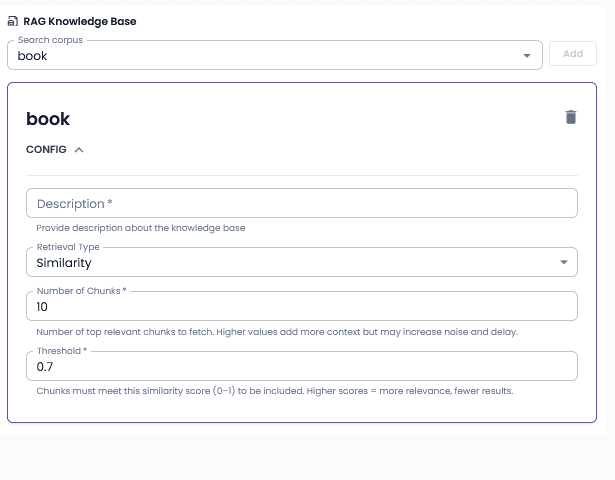Delete the book knowledge base with trash icon
The width and height of the screenshot is (615, 480).
[x=571, y=117]
